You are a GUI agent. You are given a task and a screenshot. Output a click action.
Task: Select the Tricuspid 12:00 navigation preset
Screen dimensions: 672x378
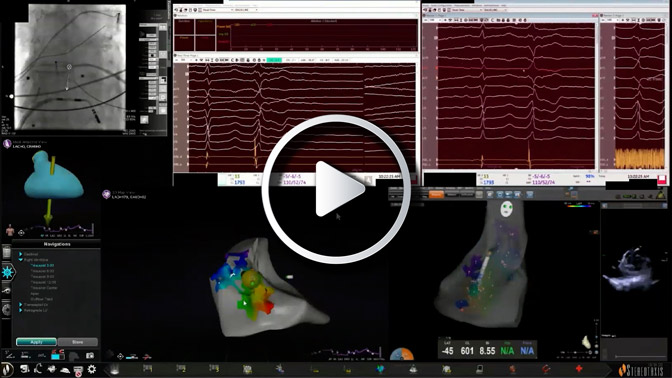tap(43, 282)
